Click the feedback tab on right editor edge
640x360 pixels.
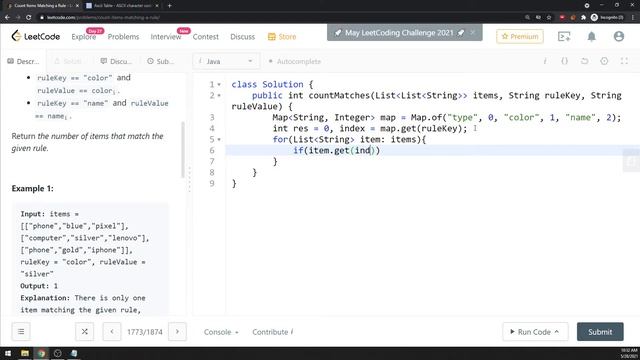click(x=632, y=162)
